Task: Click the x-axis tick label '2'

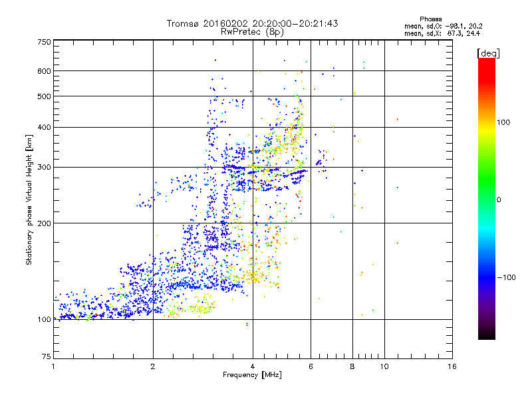Action: (153, 366)
